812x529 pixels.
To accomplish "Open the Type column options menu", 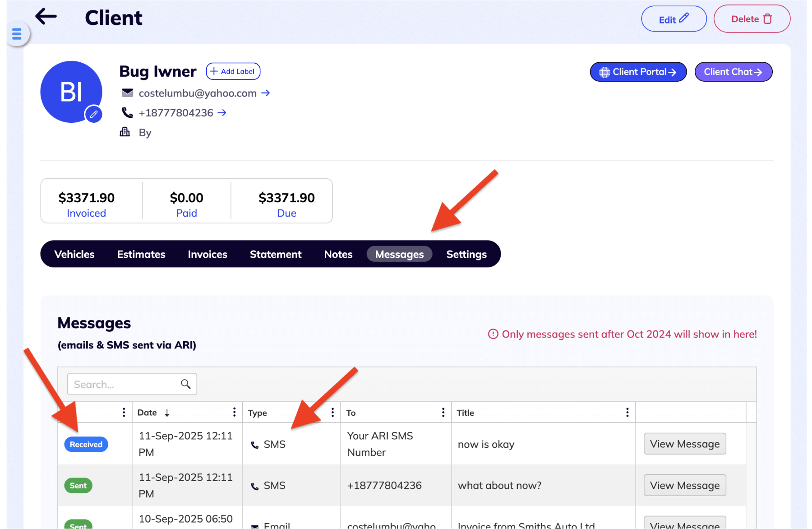I will (332, 412).
